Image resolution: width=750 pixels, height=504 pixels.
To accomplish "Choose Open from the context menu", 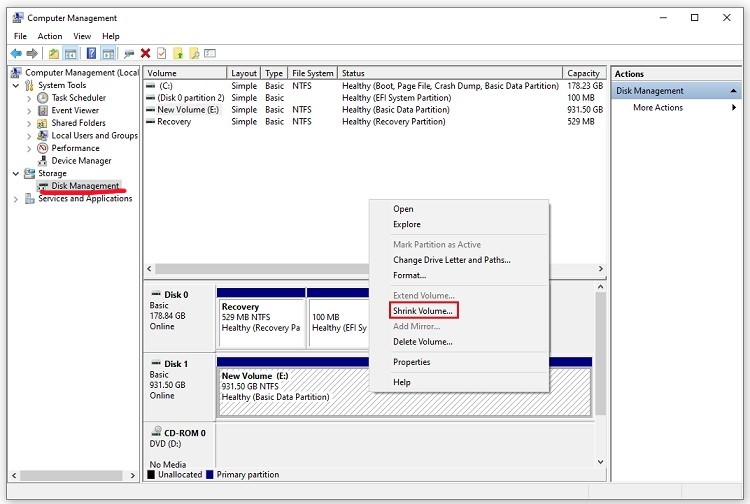I will 459,209.
